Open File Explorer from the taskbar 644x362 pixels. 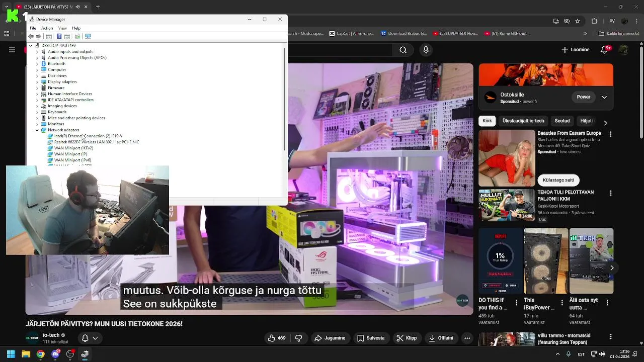click(x=26, y=354)
